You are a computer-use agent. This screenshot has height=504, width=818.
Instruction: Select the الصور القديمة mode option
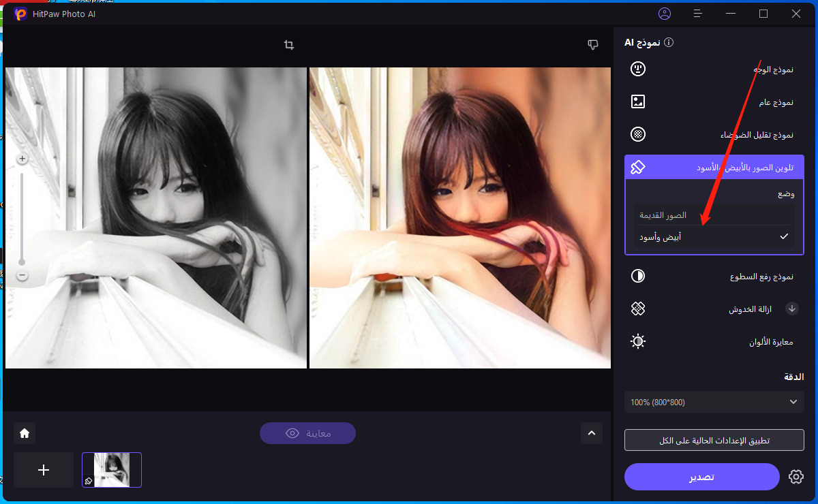tap(713, 215)
